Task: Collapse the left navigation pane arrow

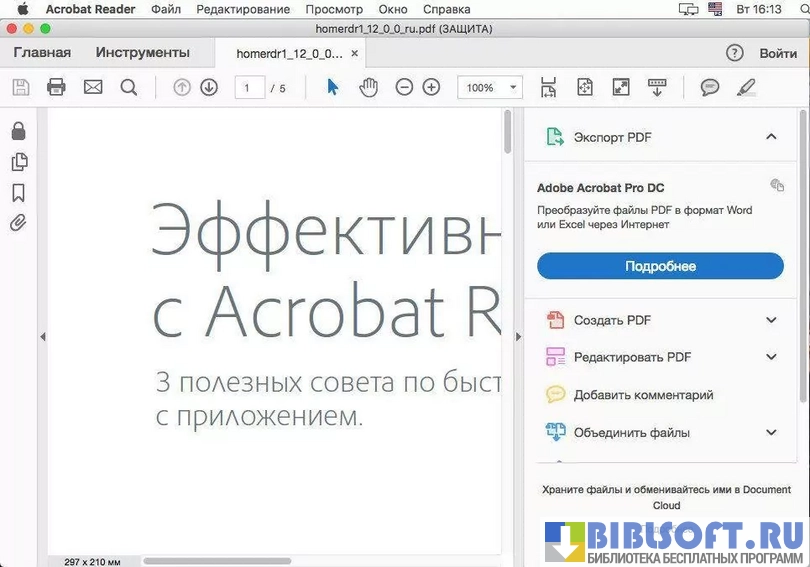Action: (43, 337)
